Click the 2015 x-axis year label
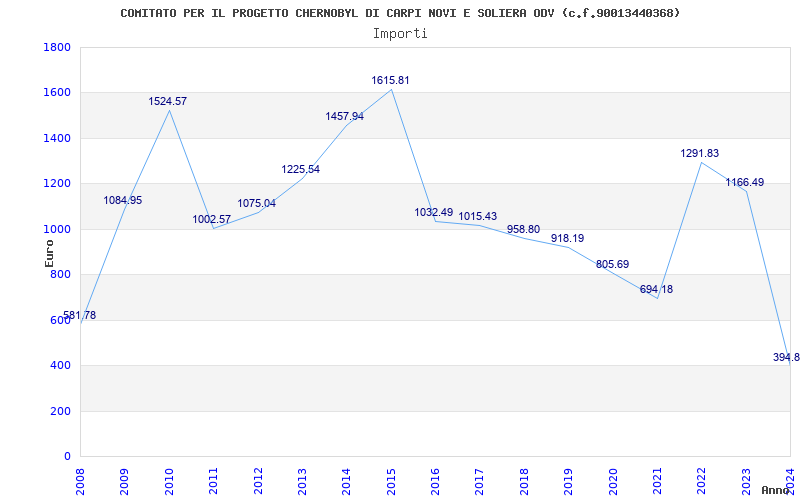The width and height of the screenshot is (800, 500). [x=391, y=481]
